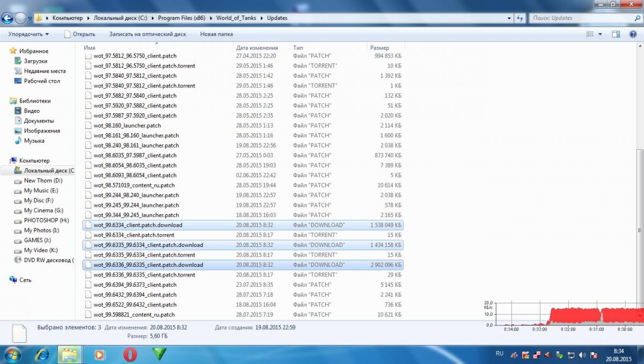Expand the Упорядочить menu

tap(28, 34)
